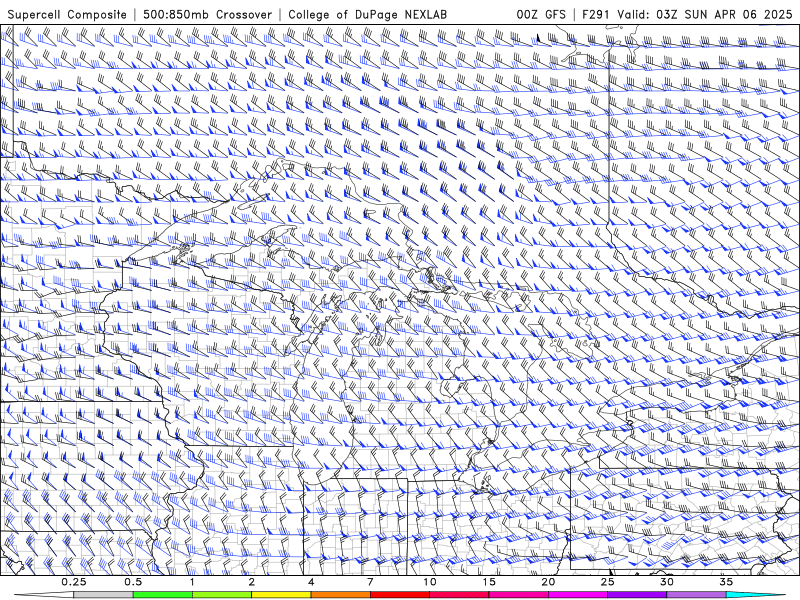Click the scale label 25
Image resolution: width=800 pixels, height=600 pixels.
click(x=608, y=582)
